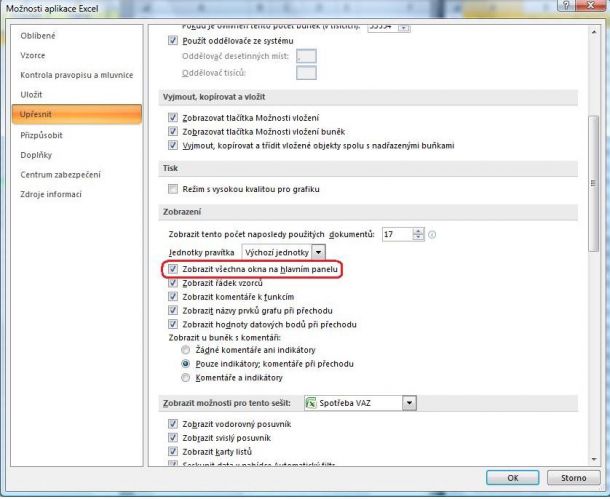Viewport: 610px width, 499px height.
Task: Toggle Zobrazit vodorovný posuvník checkbox
Action: [173, 424]
